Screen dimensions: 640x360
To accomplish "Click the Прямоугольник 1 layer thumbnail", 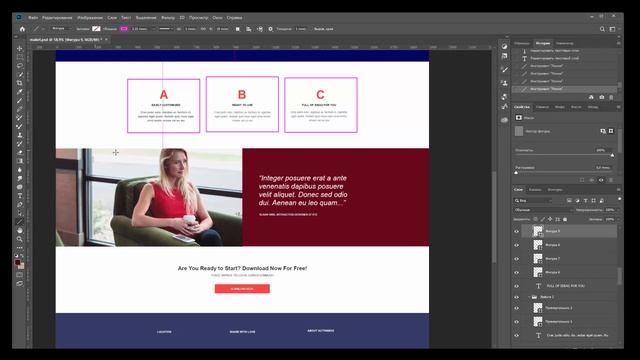I will 538,322.
